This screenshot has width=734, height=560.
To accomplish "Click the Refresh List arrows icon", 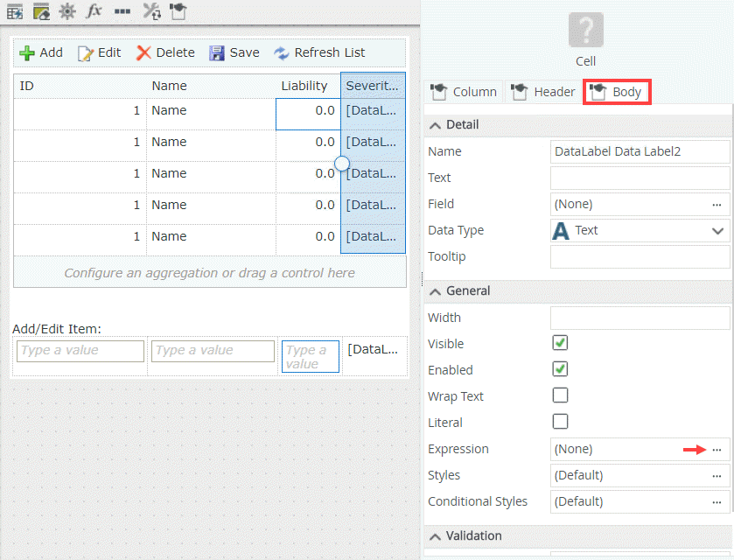I will click(282, 52).
